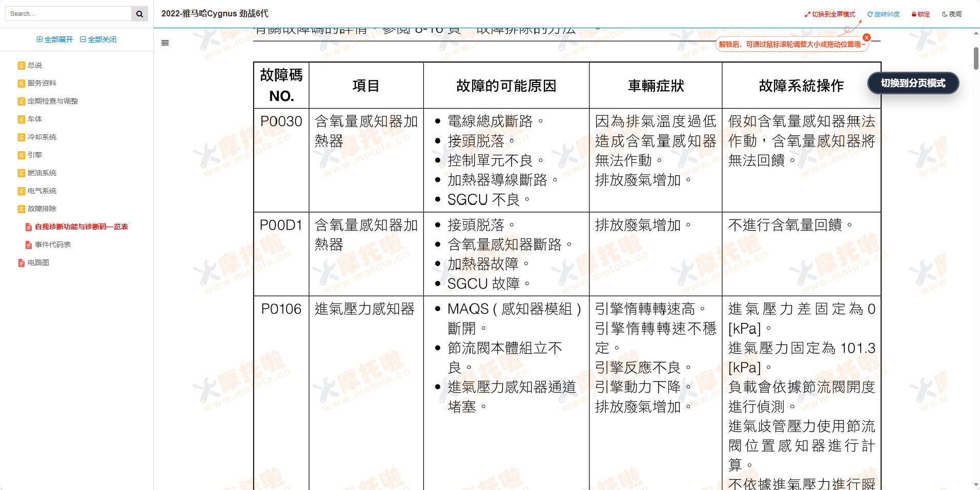Collapse the 故障排除 section
The width and height of the screenshot is (980, 490).
(42, 209)
